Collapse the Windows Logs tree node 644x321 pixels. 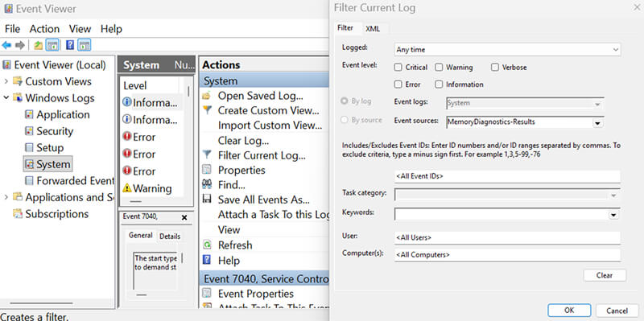tap(6, 98)
